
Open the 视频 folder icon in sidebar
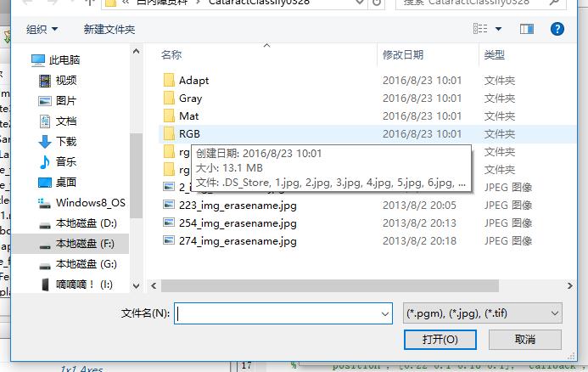coord(45,81)
